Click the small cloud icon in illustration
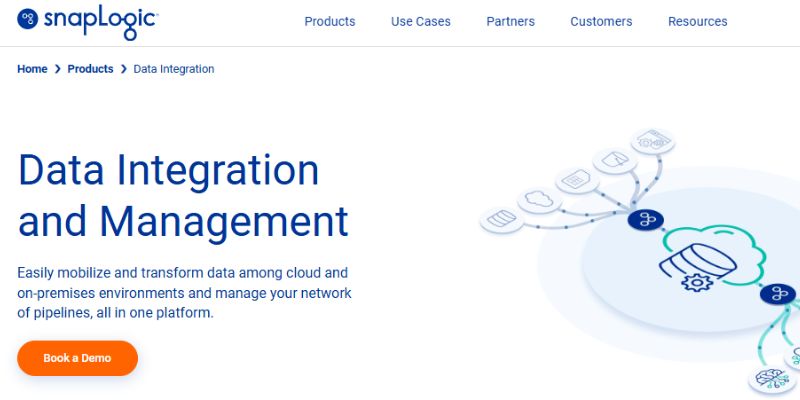The height and width of the screenshot is (400, 800). pos(539,200)
